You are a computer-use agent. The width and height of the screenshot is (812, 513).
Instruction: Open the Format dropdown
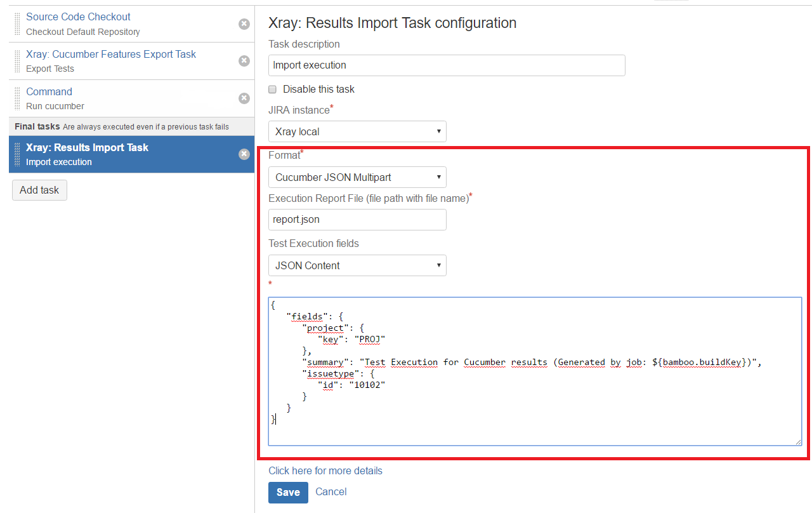[357, 177]
